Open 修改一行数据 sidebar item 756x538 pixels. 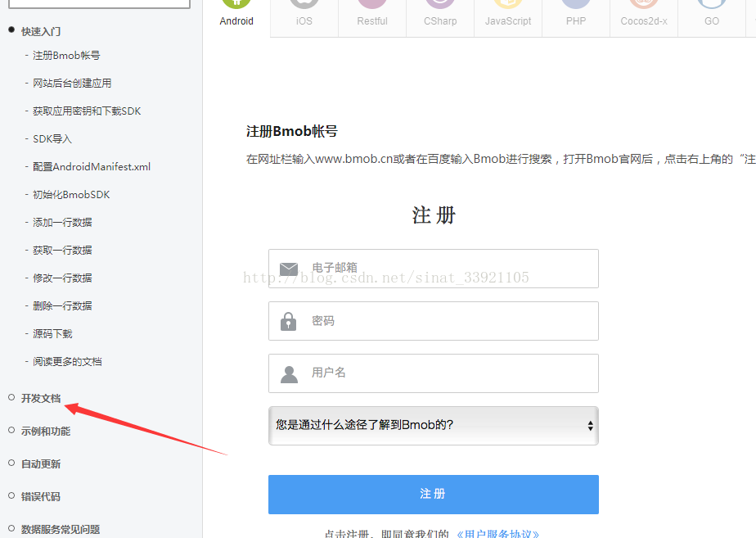(62, 278)
